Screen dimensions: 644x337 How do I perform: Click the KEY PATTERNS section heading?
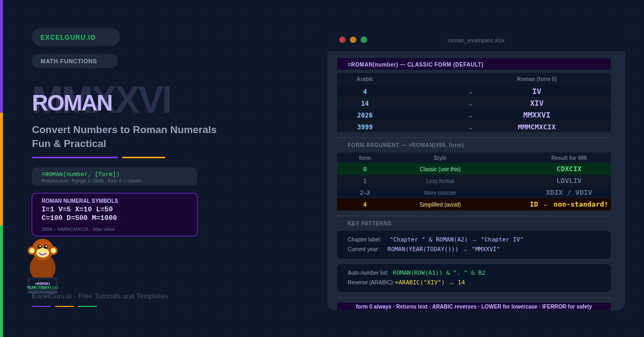[x=369, y=223]
